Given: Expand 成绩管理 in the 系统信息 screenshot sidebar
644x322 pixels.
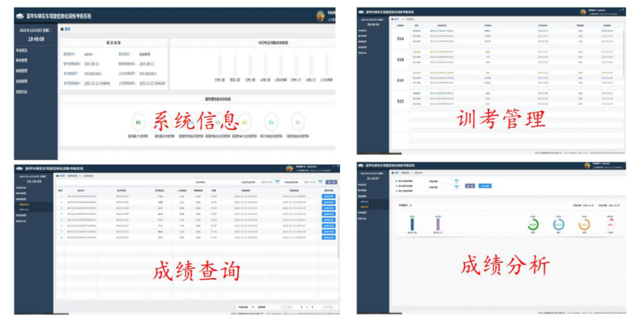Looking at the screenshot, I should 22,71.
